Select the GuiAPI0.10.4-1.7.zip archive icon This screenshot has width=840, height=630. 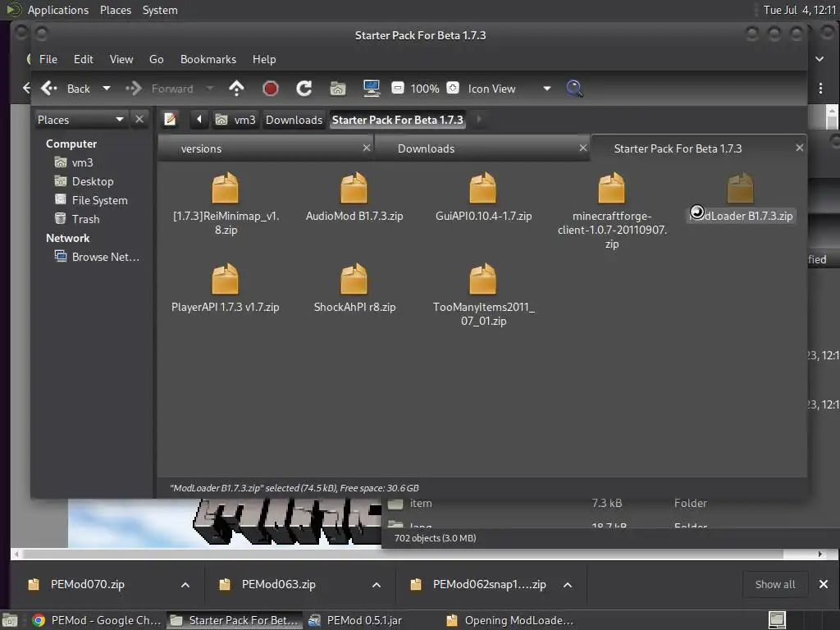(482, 188)
